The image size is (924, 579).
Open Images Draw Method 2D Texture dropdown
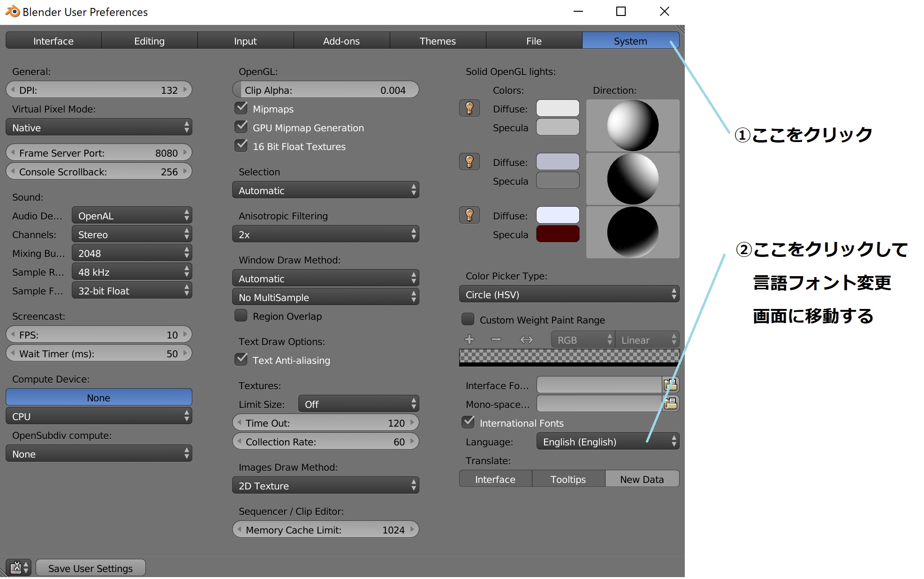pos(326,485)
